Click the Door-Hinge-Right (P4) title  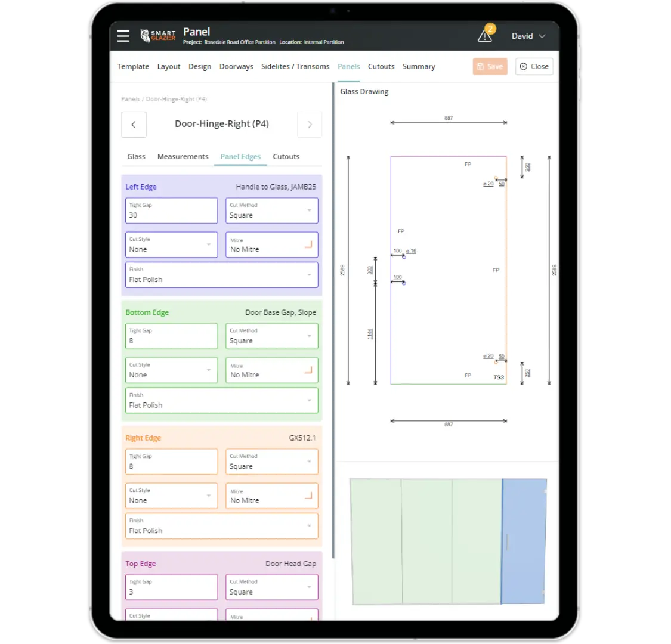222,123
